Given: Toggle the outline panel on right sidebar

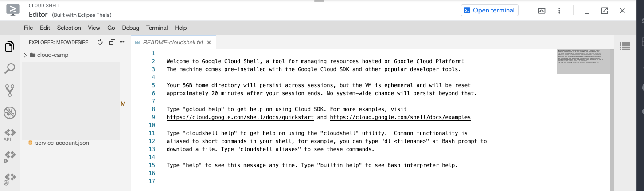Looking at the screenshot, I should pos(625,46).
